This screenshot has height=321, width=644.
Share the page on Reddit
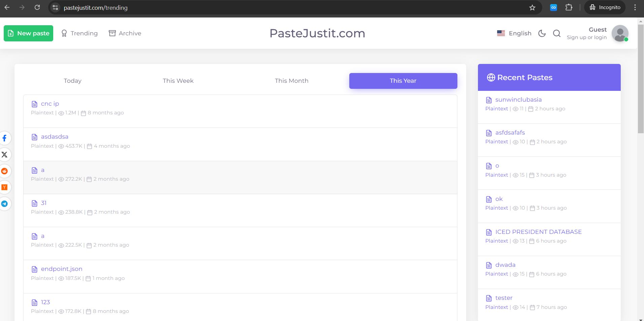[x=5, y=171]
